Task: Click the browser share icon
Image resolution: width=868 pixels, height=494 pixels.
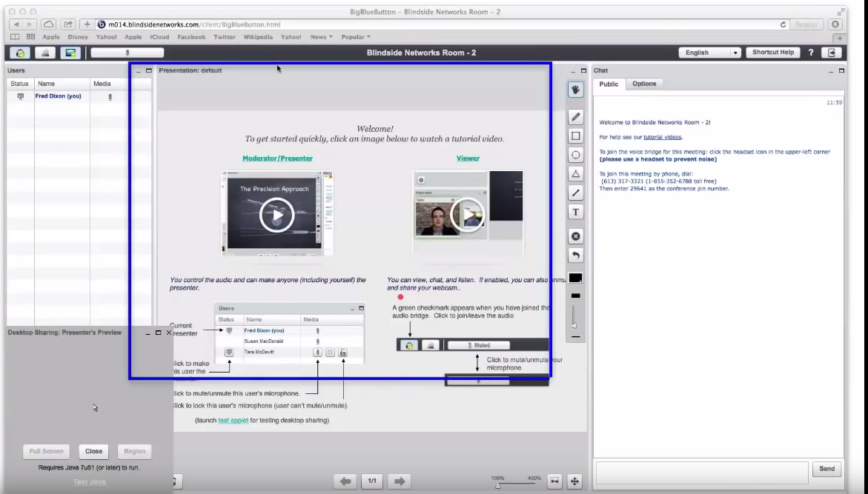Action: [68, 24]
